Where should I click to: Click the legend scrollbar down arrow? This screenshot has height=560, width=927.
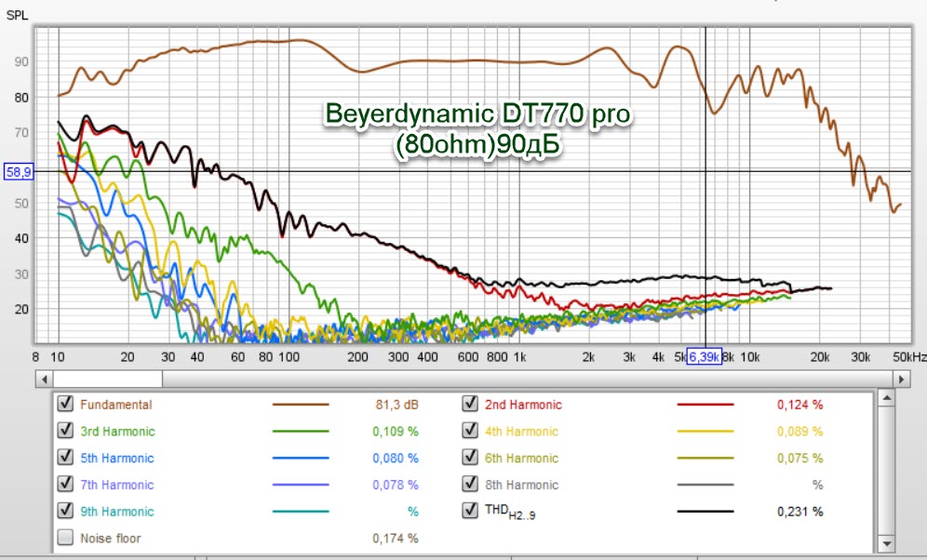tap(886, 544)
